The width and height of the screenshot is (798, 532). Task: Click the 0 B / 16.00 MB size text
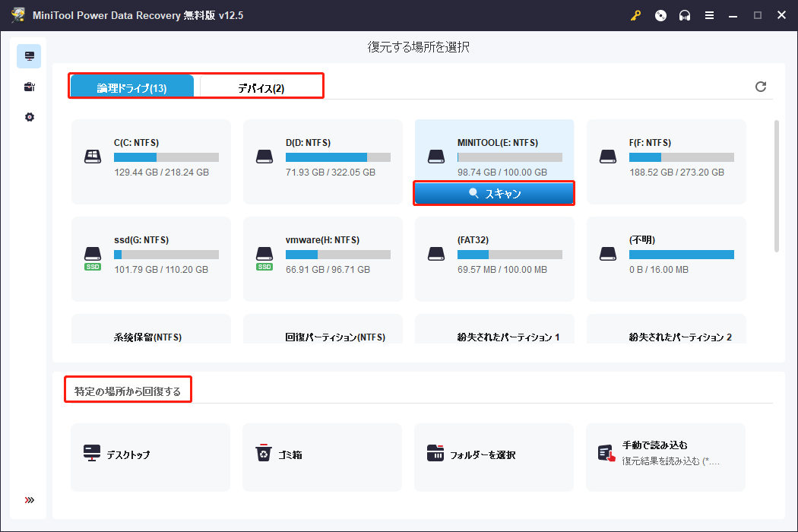(659, 269)
